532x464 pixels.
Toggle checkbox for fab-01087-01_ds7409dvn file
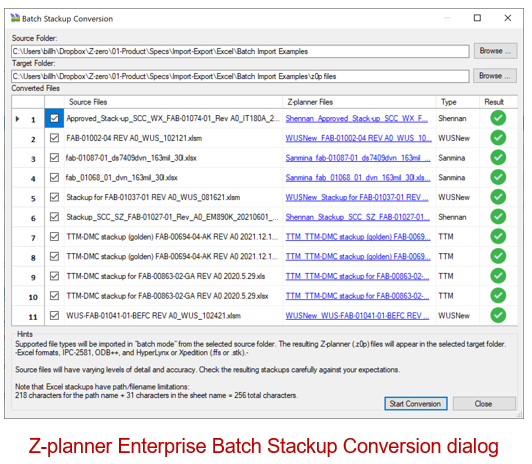[54, 157]
